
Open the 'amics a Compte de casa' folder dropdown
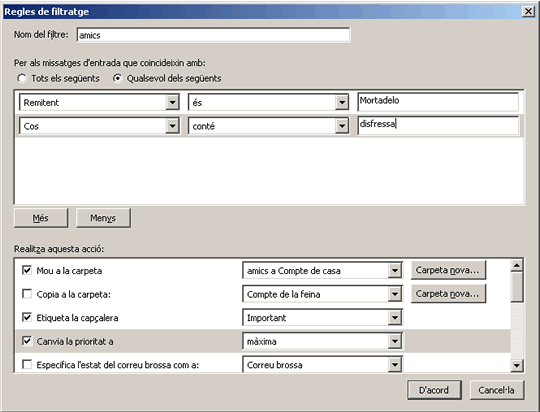point(395,270)
